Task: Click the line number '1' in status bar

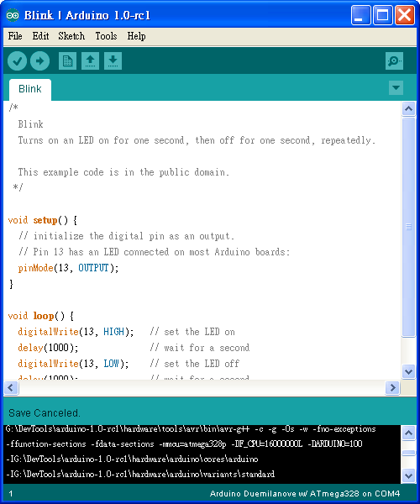Action: point(11,494)
